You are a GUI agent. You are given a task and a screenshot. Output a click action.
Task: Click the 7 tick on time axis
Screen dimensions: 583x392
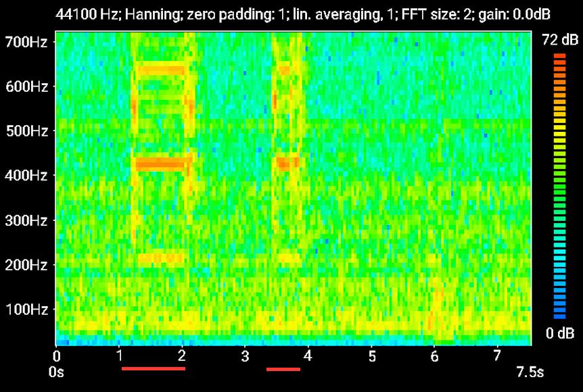click(x=497, y=356)
